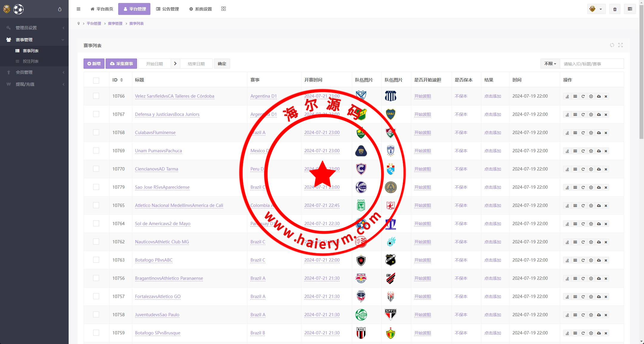Click the 采集赛事 button
Viewport: 644px width, 344px height.
click(x=121, y=64)
